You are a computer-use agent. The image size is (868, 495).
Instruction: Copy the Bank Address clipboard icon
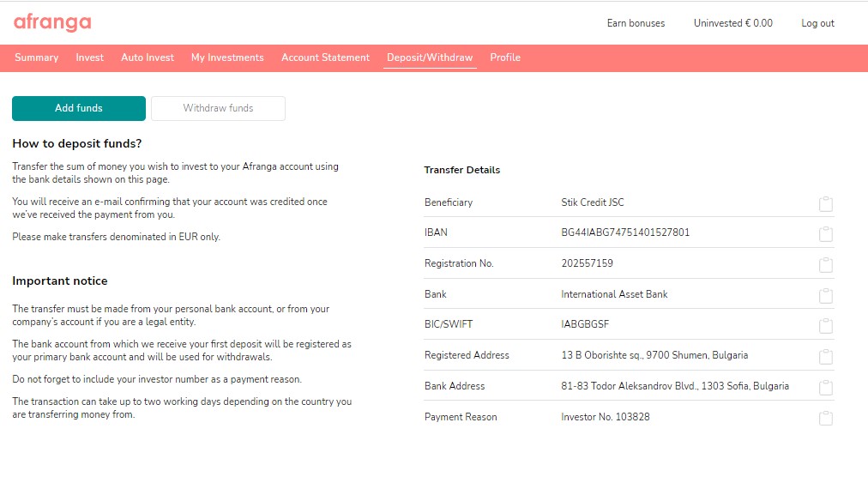click(825, 387)
